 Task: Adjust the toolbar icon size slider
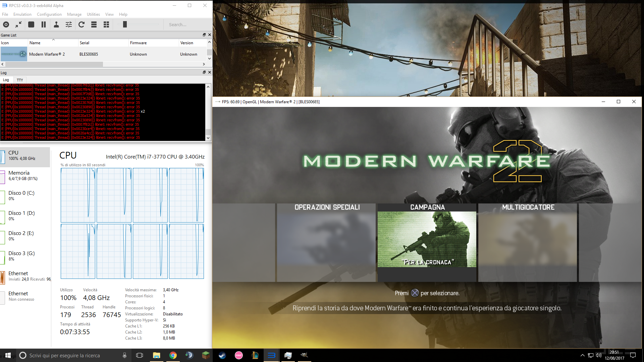click(125, 24)
